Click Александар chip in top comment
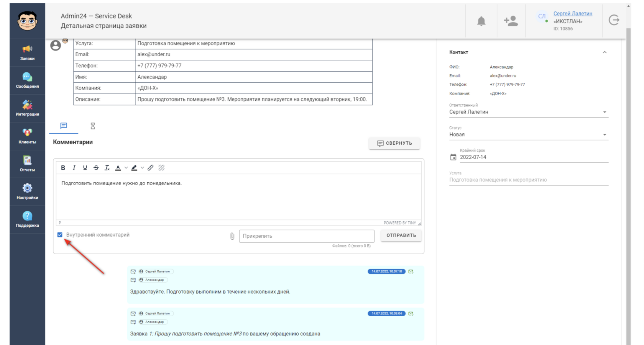This screenshot has width=644, height=345. click(153, 280)
